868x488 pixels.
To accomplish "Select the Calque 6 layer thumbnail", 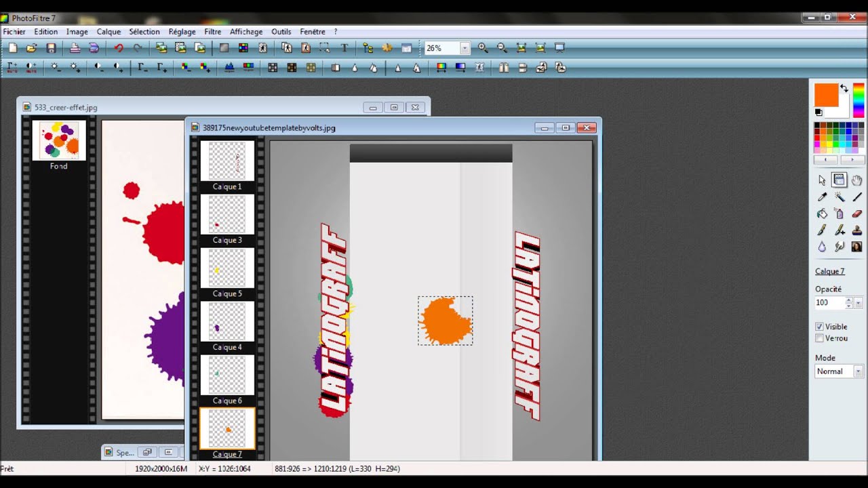I will pos(227,375).
